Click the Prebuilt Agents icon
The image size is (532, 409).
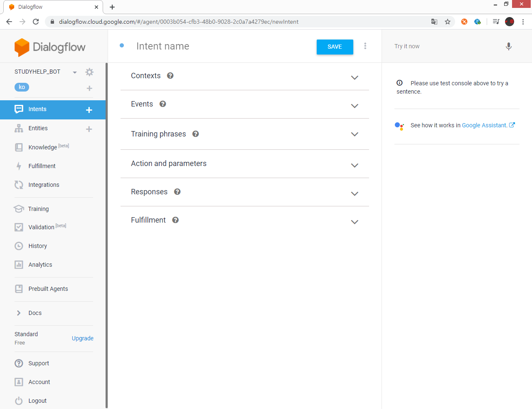(x=19, y=289)
